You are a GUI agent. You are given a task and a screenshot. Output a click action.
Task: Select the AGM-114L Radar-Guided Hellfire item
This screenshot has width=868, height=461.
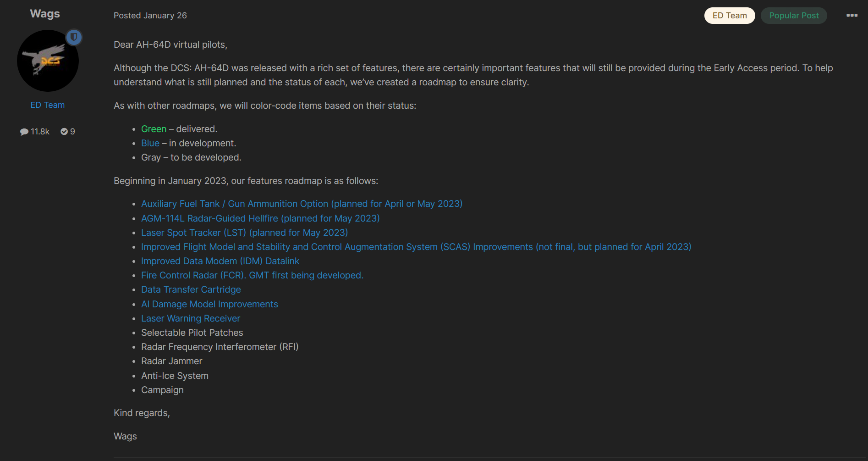click(260, 218)
